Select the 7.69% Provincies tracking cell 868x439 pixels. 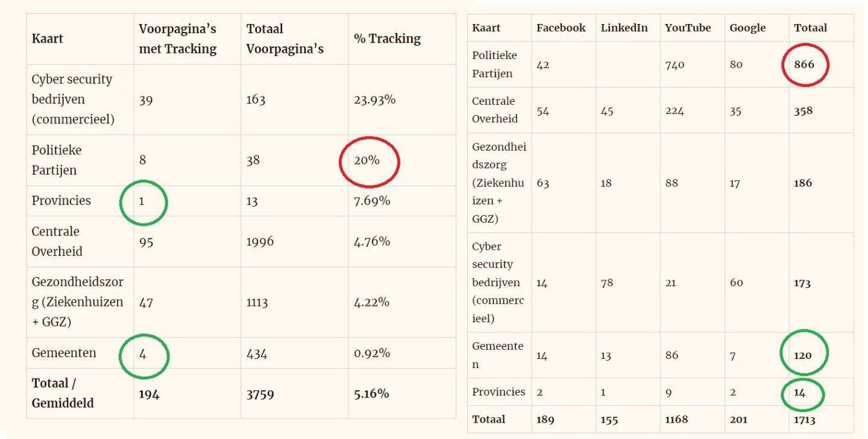[372, 201]
